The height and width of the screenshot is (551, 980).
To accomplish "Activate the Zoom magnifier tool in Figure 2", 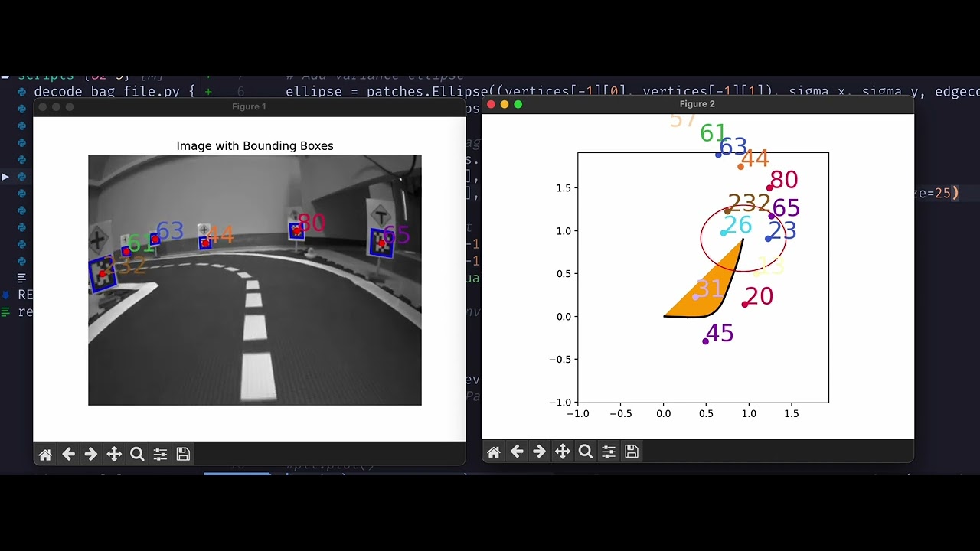I will pyautogui.click(x=586, y=452).
